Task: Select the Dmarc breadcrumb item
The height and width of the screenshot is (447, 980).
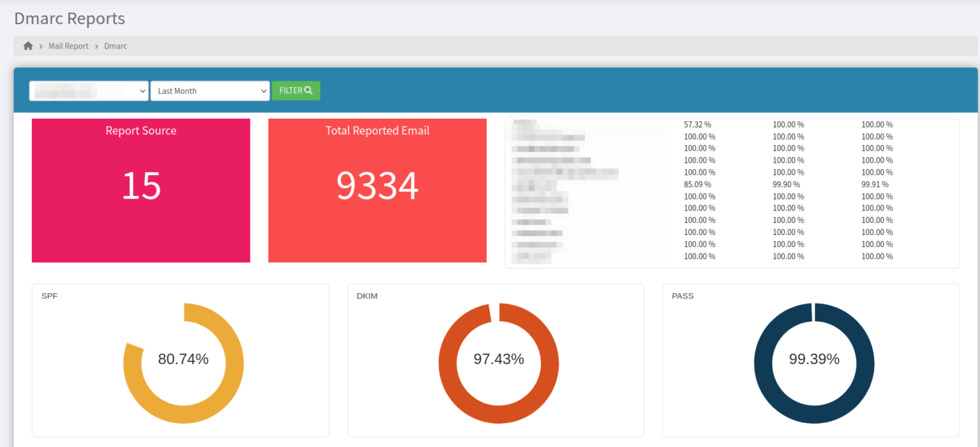Action: pyautogui.click(x=115, y=45)
